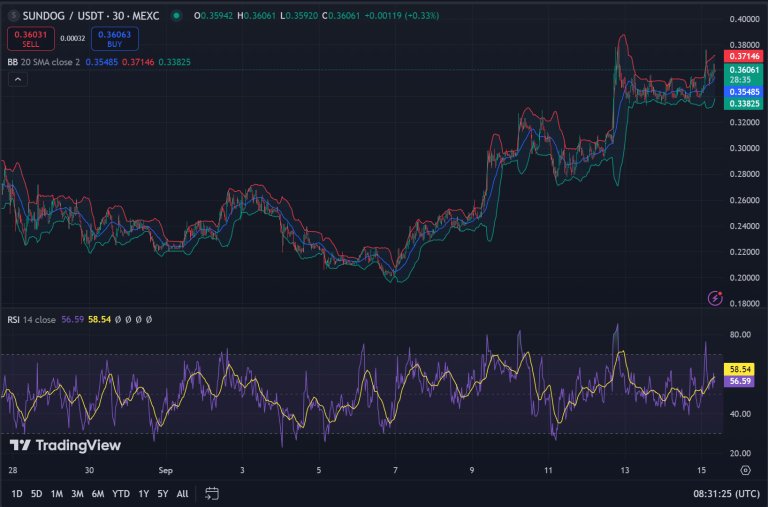Open the go to date calendar icon

(x=212, y=493)
